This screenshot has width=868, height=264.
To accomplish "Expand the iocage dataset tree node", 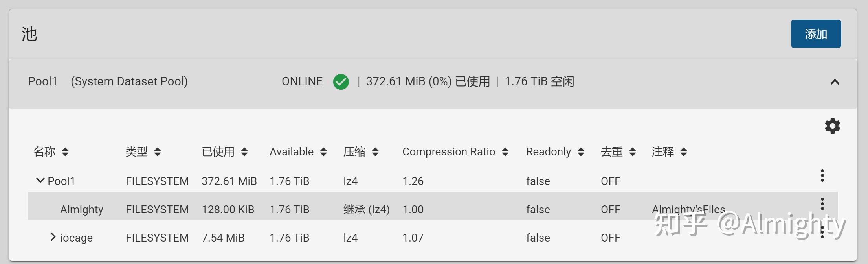I will pos(52,237).
